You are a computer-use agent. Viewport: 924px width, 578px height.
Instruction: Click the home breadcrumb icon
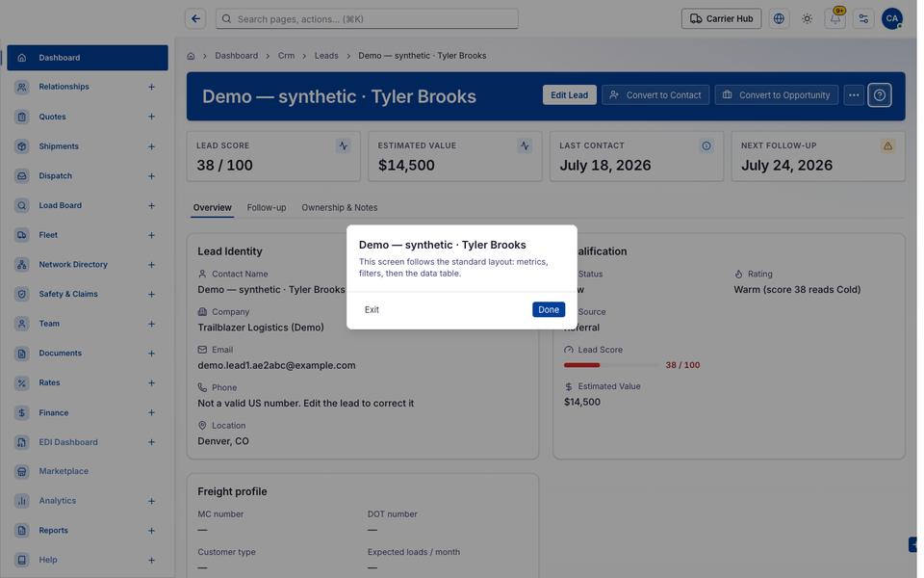tap(191, 56)
